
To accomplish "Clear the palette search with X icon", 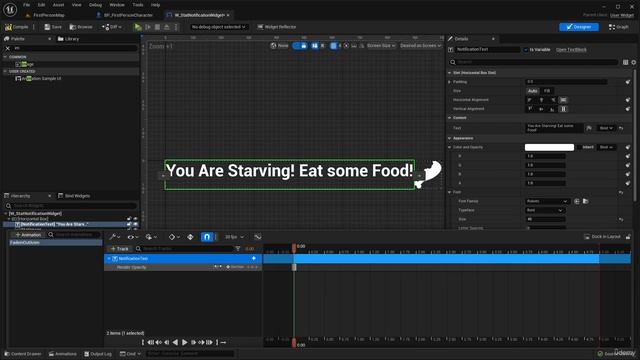I will pos(7,48).
